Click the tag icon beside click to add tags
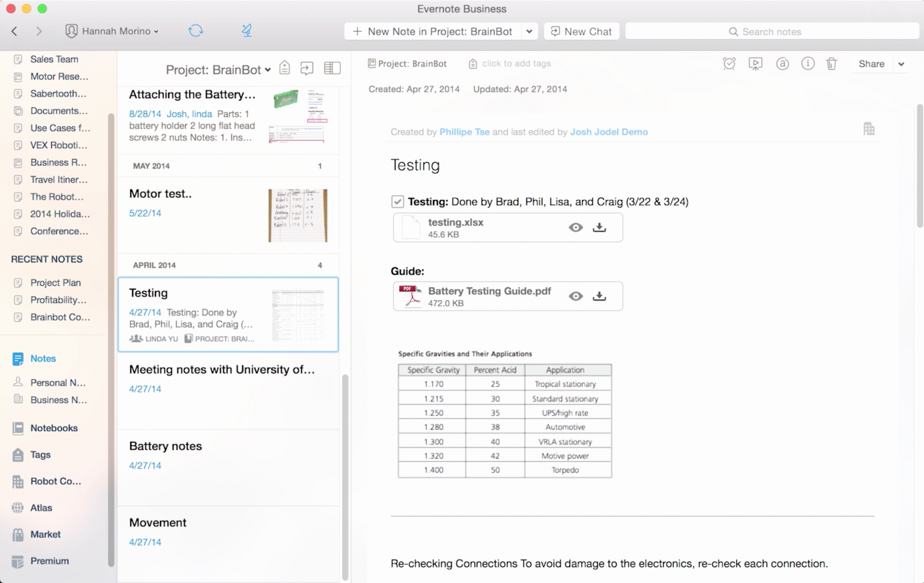Image resolution: width=924 pixels, height=583 pixels. coord(473,63)
